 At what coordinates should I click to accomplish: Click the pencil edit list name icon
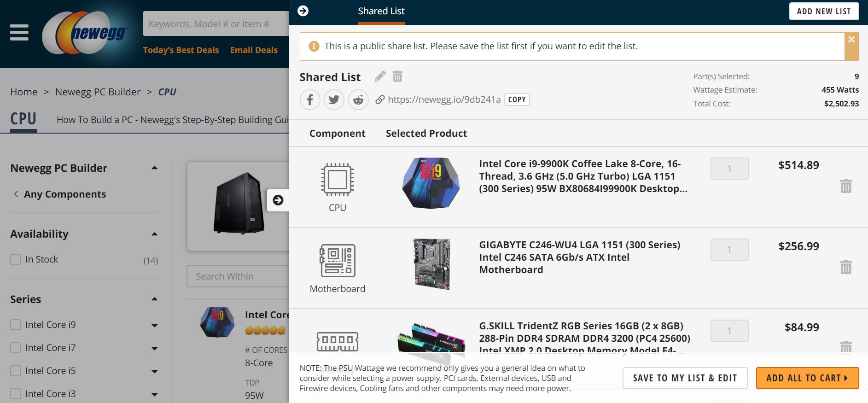[380, 76]
